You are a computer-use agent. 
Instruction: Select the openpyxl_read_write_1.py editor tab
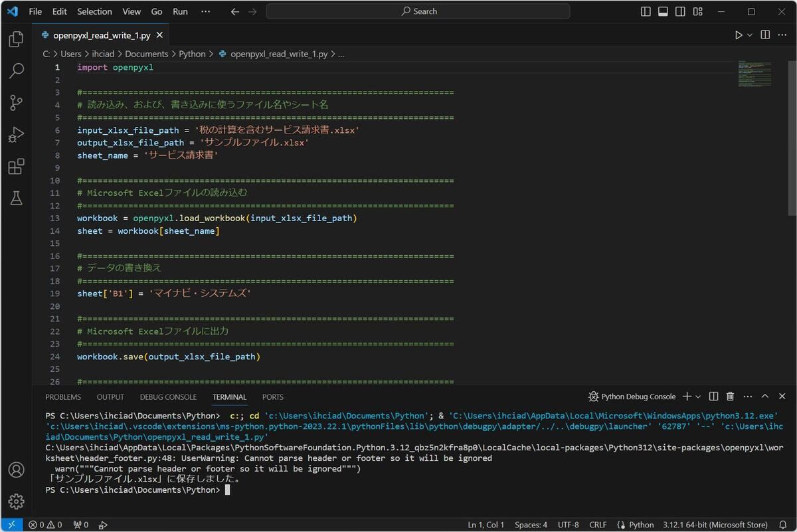pos(102,35)
